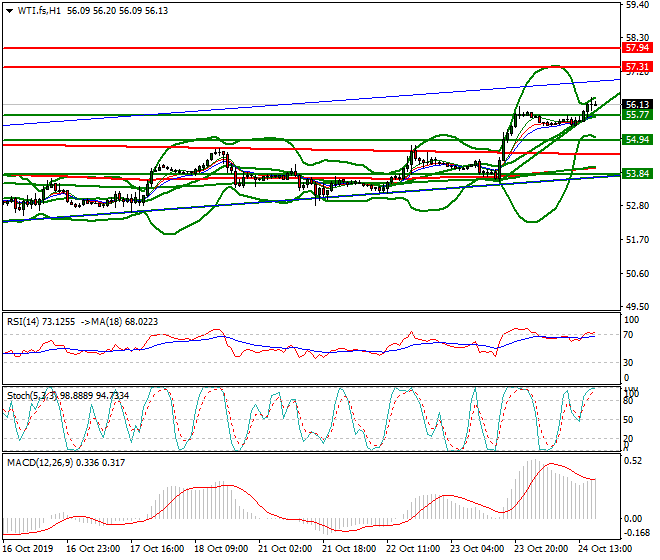The image size is (660, 560).
Task: Select the 17 Oct 16:00 time axis label
Action: (x=157, y=549)
